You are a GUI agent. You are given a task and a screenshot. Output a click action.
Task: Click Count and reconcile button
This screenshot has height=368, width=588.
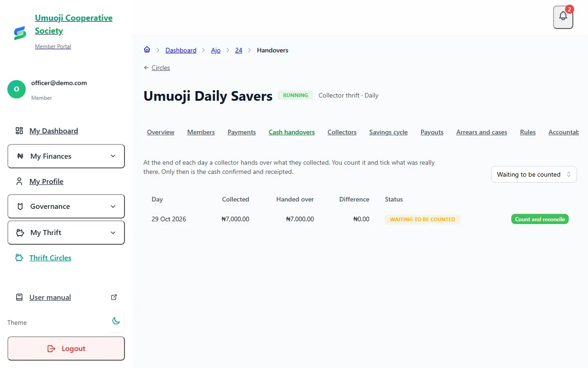coord(540,219)
